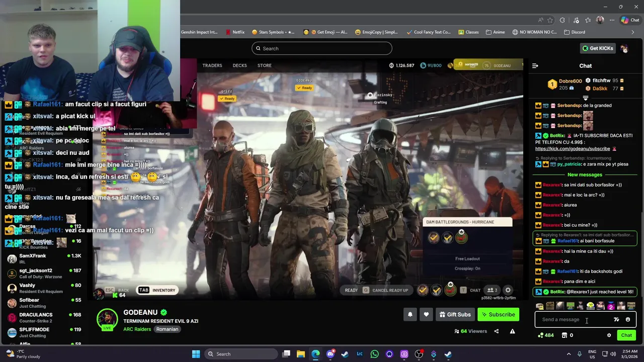Add page to favorites star icon
The width and height of the screenshot is (644, 362).
point(550,20)
